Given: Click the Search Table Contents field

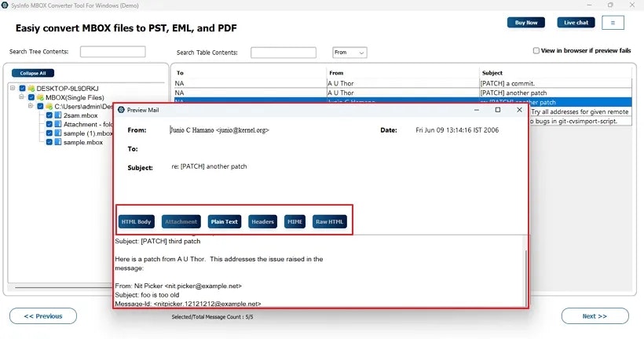Looking at the screenshot, I should tap(284, 53).
